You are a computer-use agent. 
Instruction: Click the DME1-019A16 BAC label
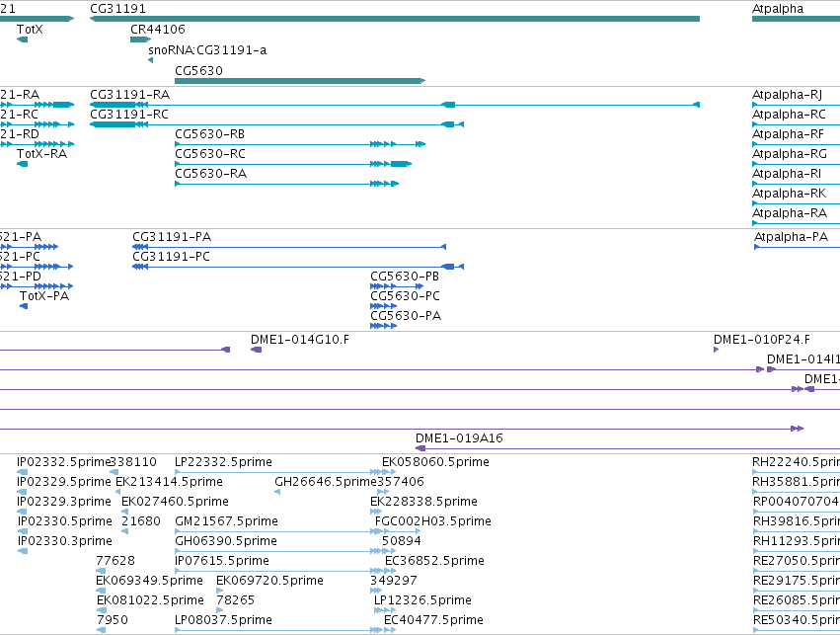click(459, 438)
